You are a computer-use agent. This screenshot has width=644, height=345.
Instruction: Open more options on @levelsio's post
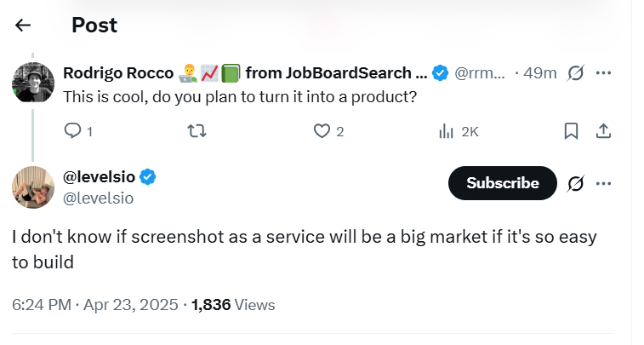coord(603,183)
